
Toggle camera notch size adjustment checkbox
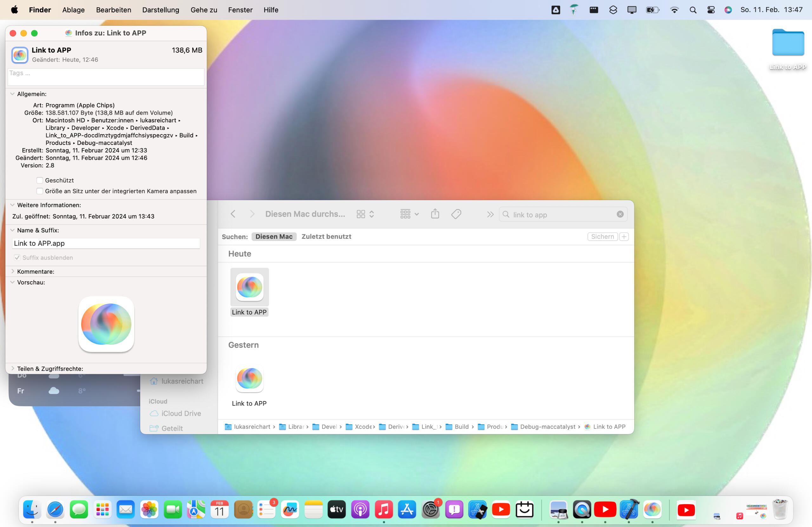click(40, 191)
